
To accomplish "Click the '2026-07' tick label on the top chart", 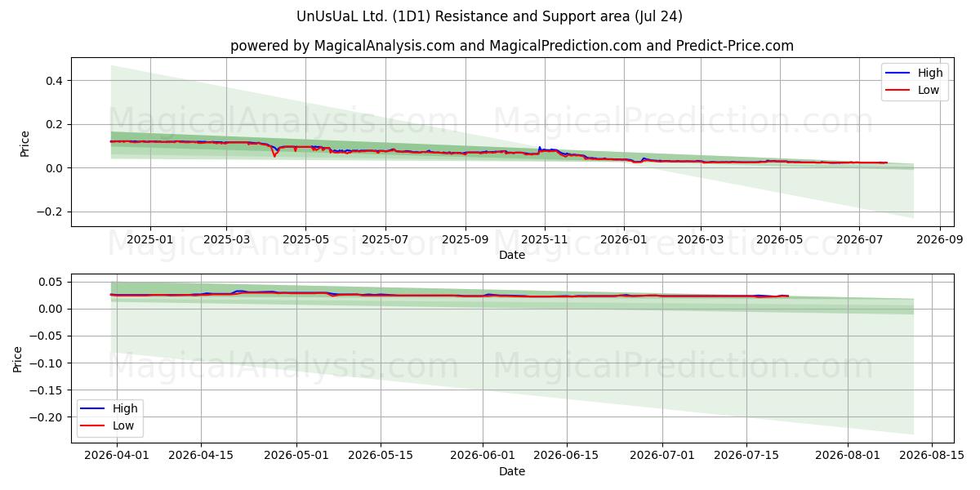I will [x=858, y=239].
